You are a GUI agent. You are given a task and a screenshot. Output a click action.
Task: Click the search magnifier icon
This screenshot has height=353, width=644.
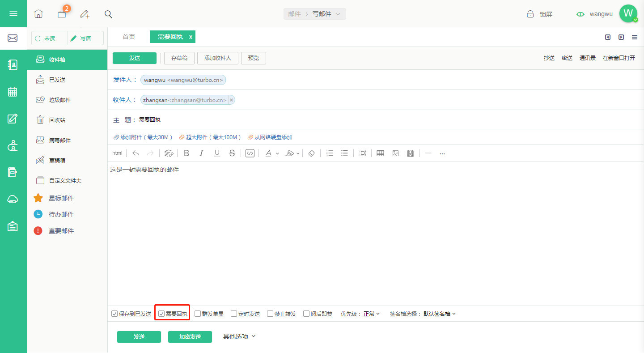[108, 14]
